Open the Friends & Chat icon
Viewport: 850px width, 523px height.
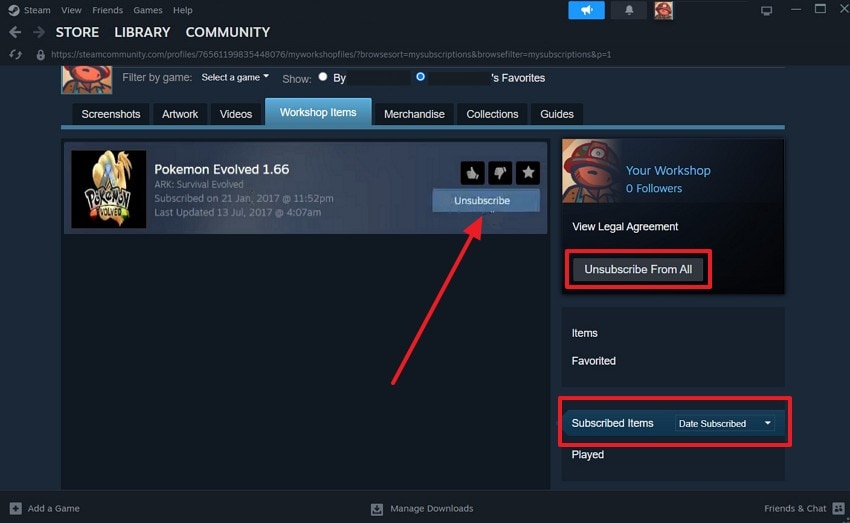tap(838, 508)
